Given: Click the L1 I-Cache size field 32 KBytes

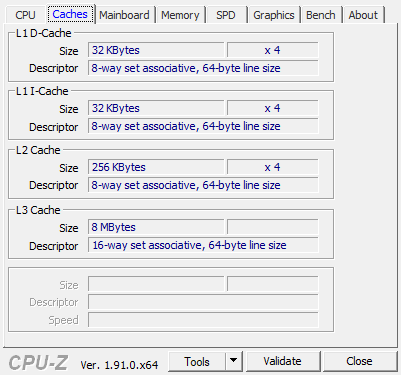Looking at the screenshot, I should tap(156, 108).
